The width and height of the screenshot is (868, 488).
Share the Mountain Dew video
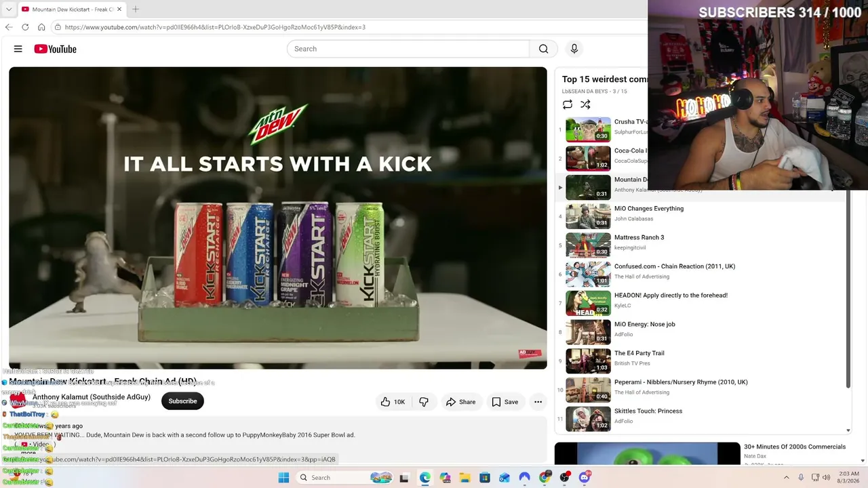point(460,402)
